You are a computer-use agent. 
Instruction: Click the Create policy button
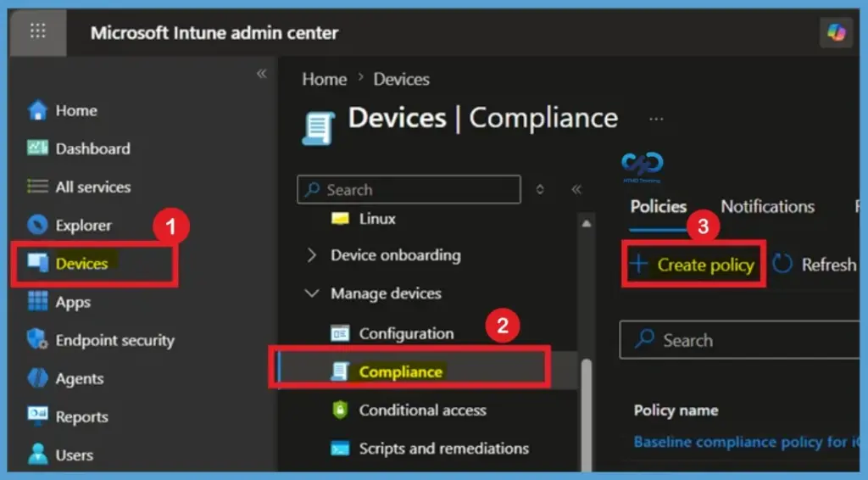click(693, 264)
